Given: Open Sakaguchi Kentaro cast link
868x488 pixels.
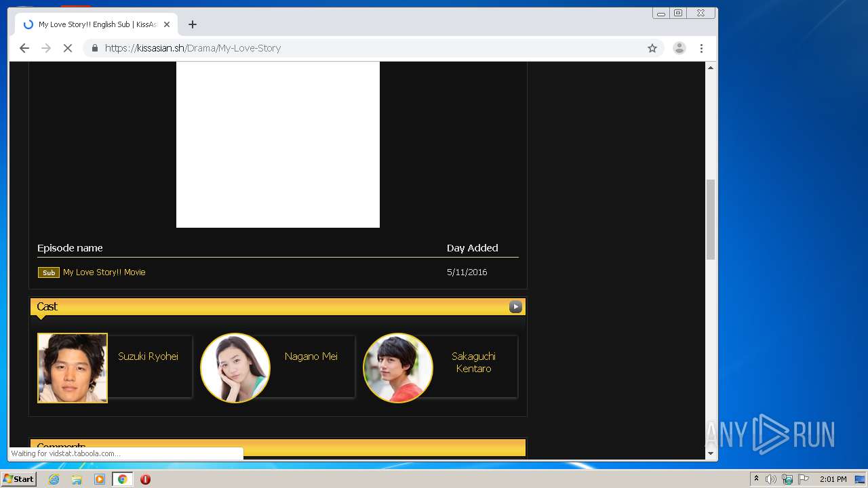Looking at the screenshot, I should tap(473, 363).
